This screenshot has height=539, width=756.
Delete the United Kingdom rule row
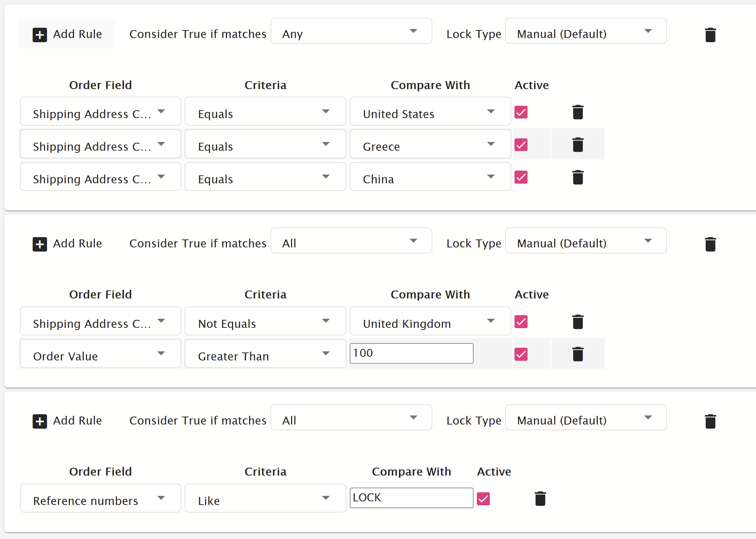[x=578, y=322]
